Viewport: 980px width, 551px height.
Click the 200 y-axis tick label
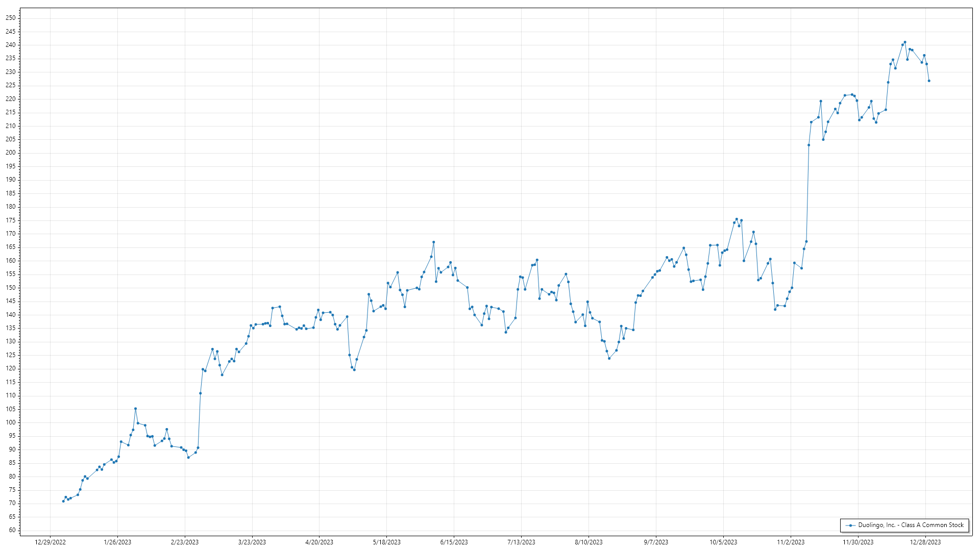(11, 153)
